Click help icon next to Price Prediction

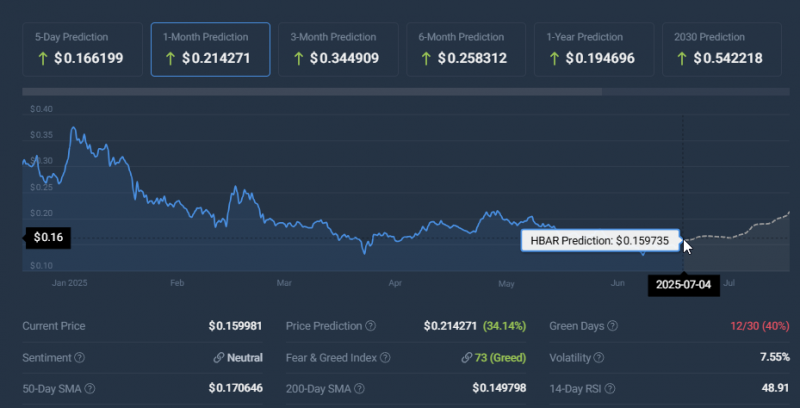coord(371,327)
